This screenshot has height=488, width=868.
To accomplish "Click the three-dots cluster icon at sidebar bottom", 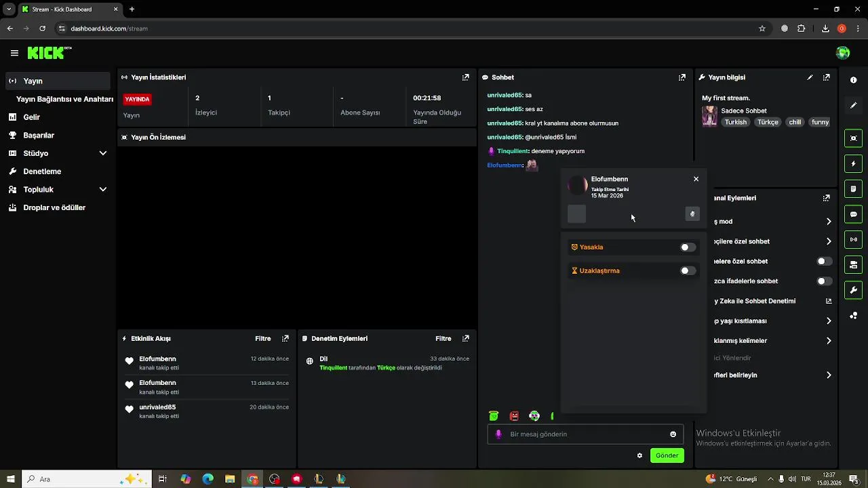I will pos(853,316).
